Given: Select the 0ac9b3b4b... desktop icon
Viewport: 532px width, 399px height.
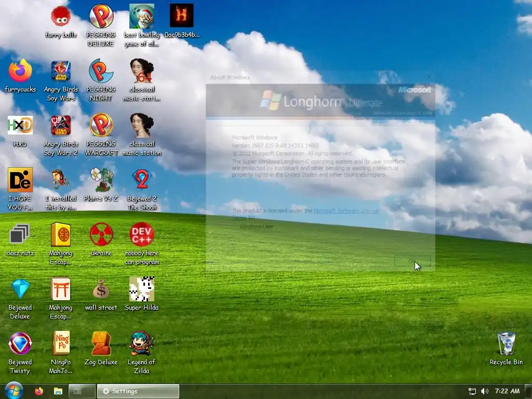Looking at the screenshot, I should 182,21.
